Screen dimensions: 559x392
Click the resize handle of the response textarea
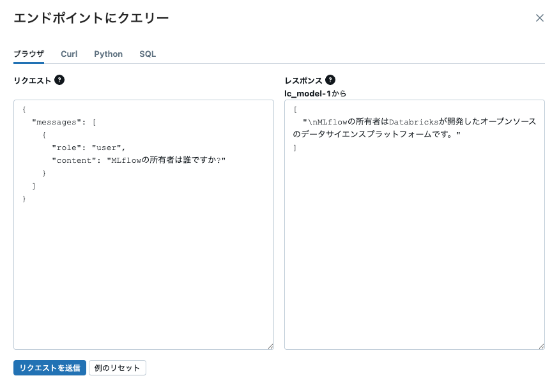click(540, 346)
